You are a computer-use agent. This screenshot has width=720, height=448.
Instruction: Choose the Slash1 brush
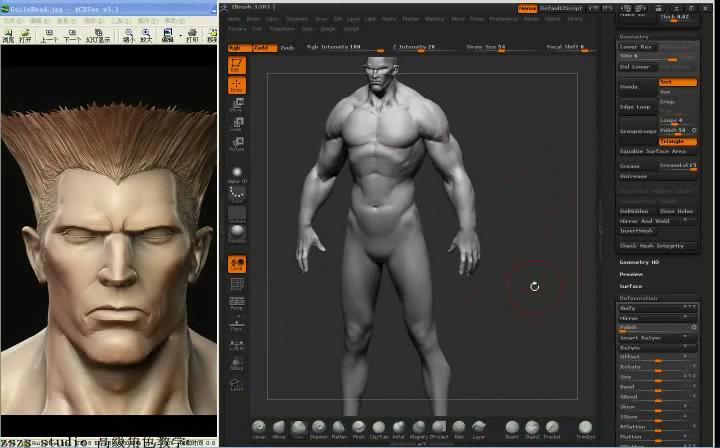(512, 430)
